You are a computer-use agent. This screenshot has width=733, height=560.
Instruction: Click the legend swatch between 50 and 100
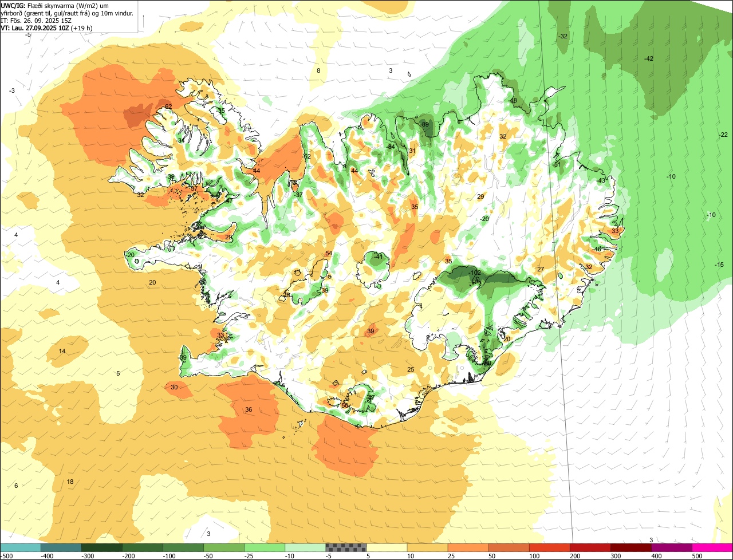click(x=509, y=547)
